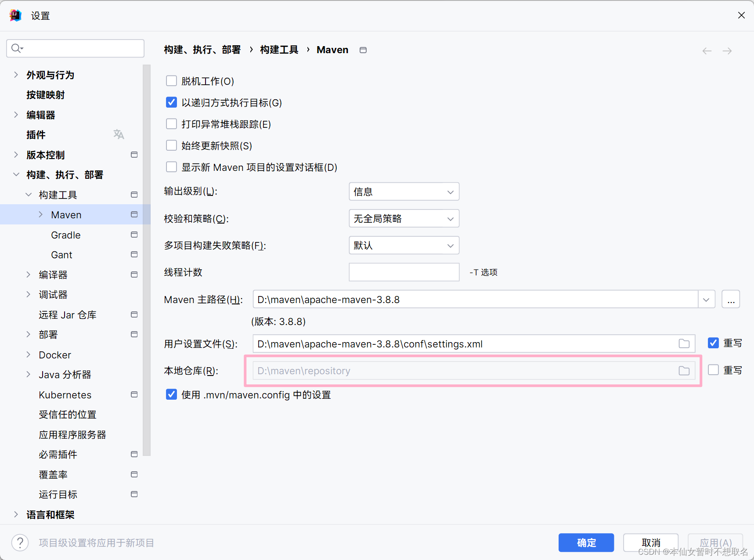Click the ... browse button for Maven 主路径
754x560 pixels.
[x=731, y=300]
